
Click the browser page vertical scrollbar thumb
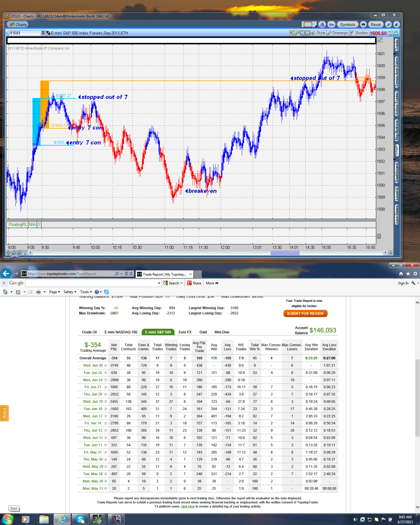pos(417,398)
